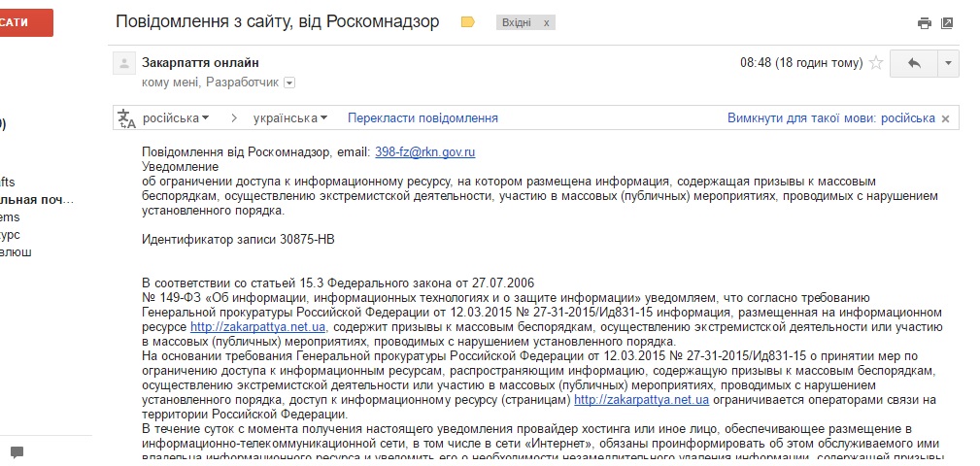
Task: Show recipient details dropdown arrow
Action: (x=288, y=83)
